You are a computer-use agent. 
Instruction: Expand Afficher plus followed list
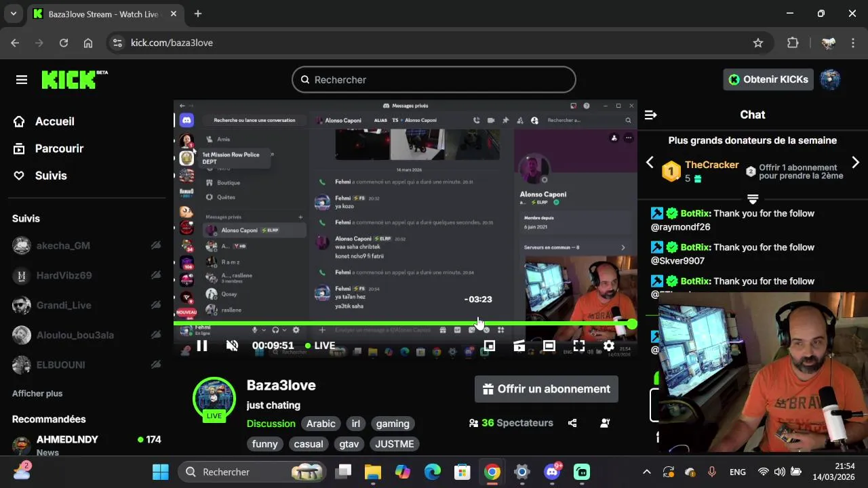click(37, 393)
